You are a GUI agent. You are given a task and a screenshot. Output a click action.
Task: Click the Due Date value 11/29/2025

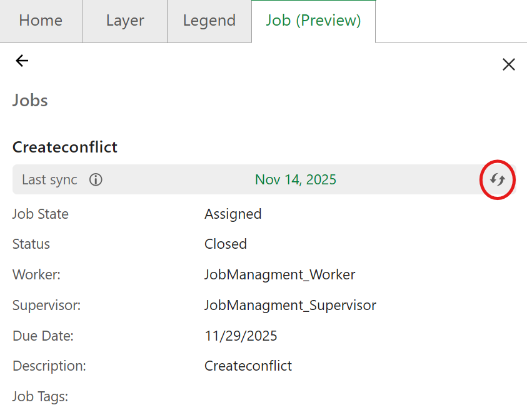[x=241, y=336]
